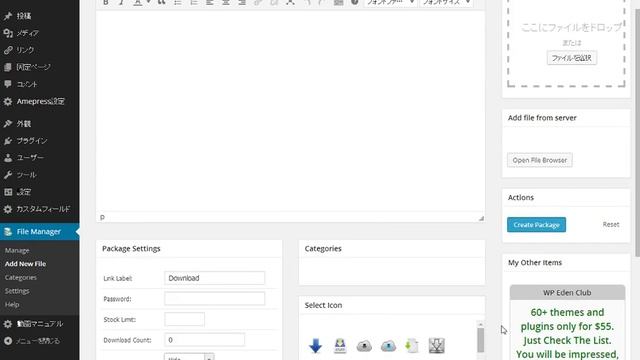Select the green-arrow document download icon
Image resolution: width=640 pixels, height=360 pixels.
click(x=412, y=346)
